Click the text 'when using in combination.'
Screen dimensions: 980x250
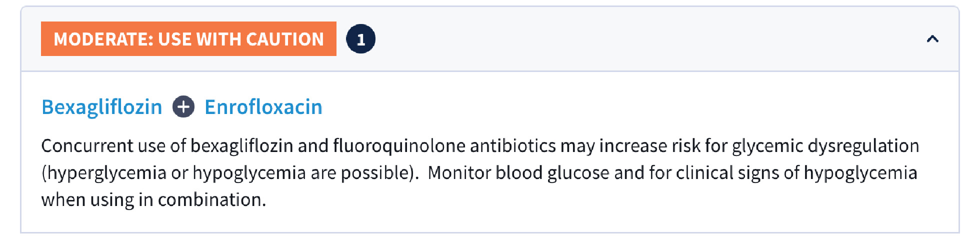coord(153,200)
